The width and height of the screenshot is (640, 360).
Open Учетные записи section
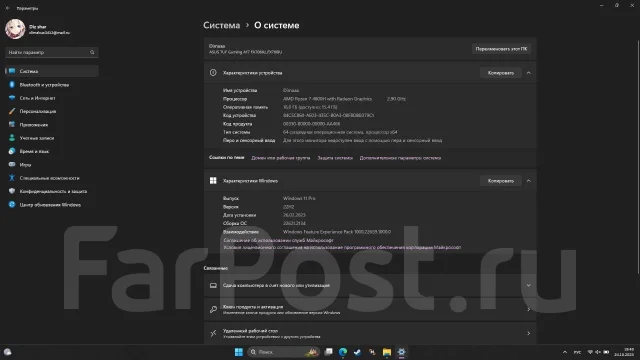coord(51,138)
